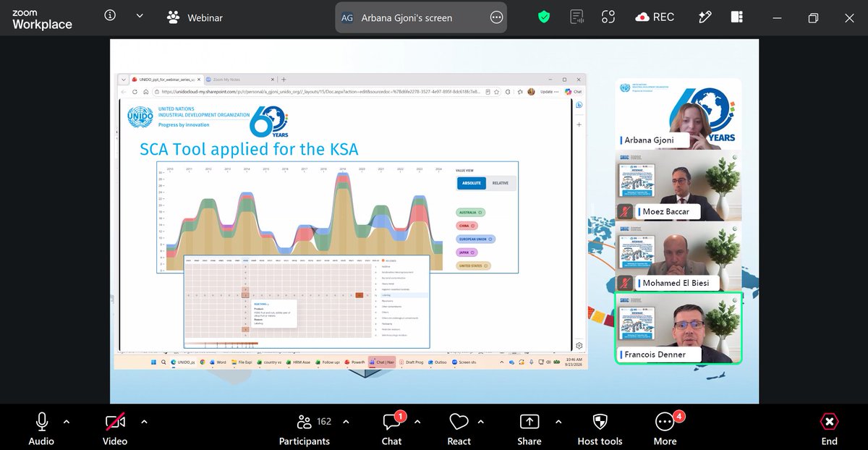Click the React heart icon
This screenshot has width=868, height=450.
coord(459,421)
